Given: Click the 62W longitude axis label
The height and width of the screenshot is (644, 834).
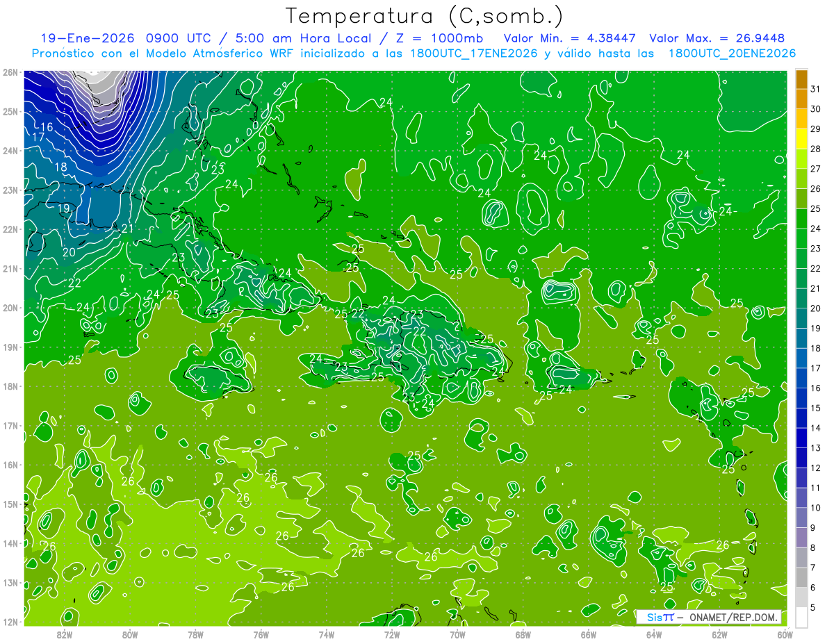Looking at the screenshot, I should point(720,634).
